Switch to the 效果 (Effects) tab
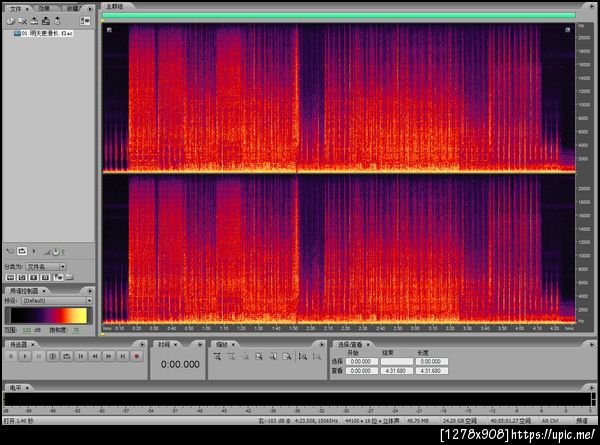600x445 pixels. [44, 8]
